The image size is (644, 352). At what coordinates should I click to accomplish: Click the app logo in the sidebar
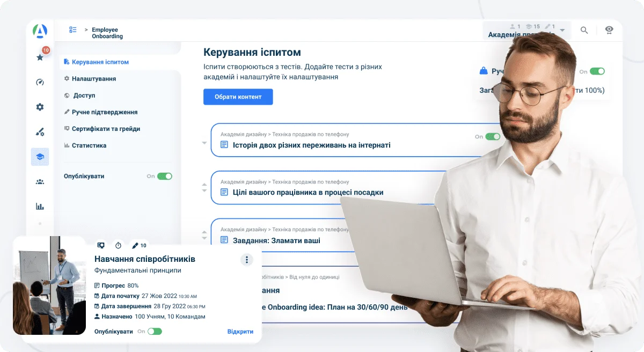pyautogui.click(x=40, y=31)
